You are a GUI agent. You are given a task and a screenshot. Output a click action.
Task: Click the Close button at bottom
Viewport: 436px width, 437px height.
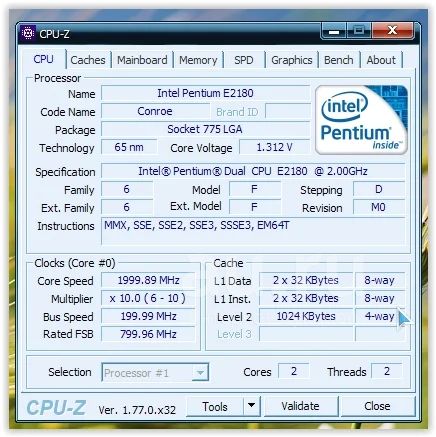coord(377,406)
